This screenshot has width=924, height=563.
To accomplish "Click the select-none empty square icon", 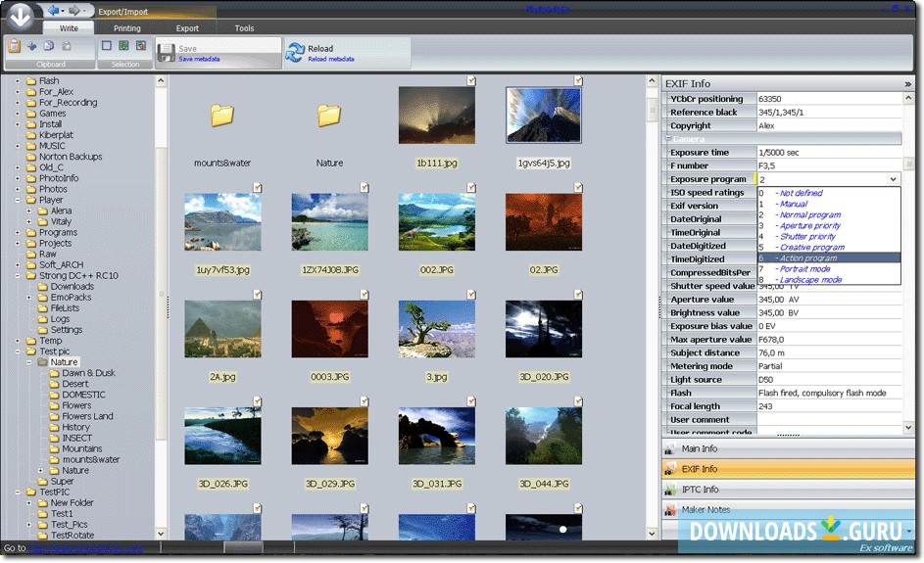I will [x=107, y=46].
